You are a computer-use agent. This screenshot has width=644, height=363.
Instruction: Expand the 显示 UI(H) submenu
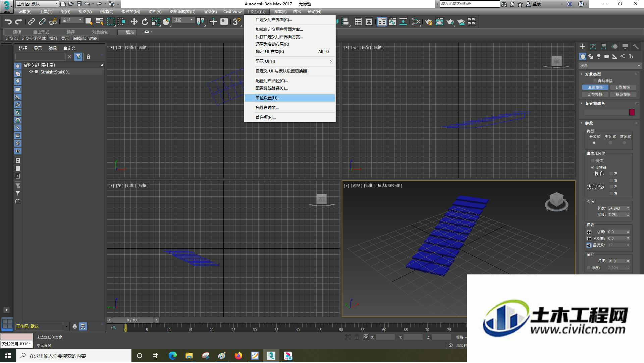pos(290,61)
